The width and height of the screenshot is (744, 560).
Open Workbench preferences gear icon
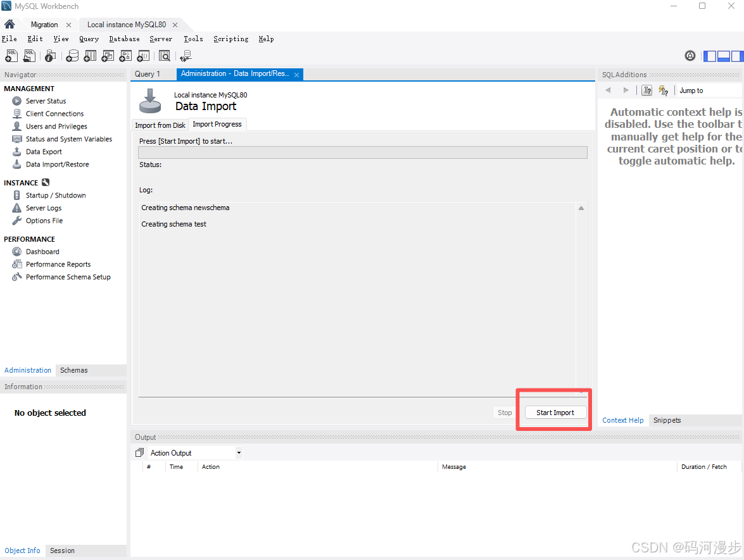(x=690, y=56)
